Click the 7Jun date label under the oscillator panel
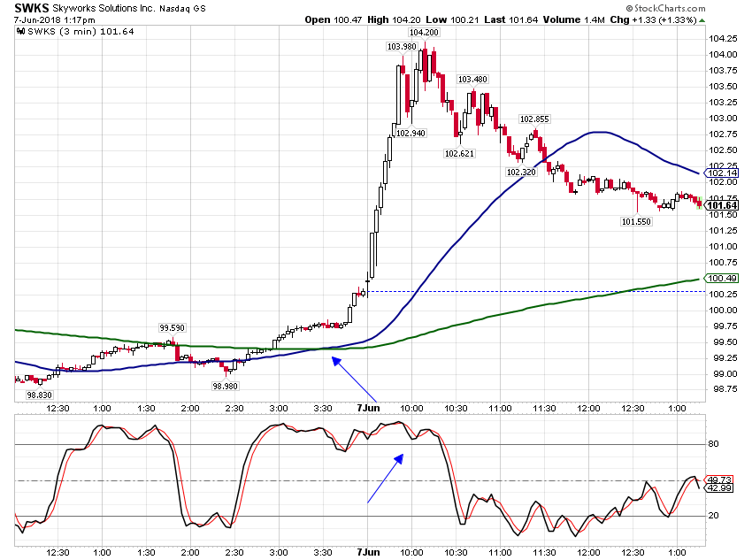This screenshot has width=752, height=560. (368, 552)
